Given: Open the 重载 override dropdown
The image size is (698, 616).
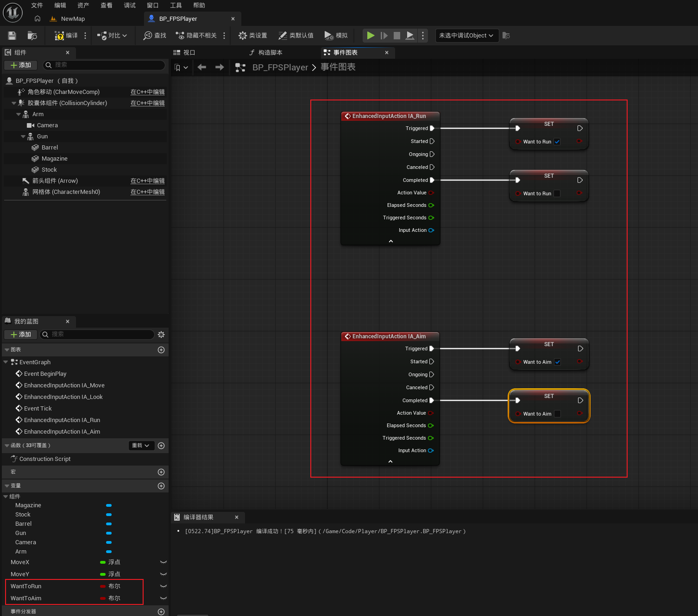Looking at the screenshot, I should tap(141, 446).
